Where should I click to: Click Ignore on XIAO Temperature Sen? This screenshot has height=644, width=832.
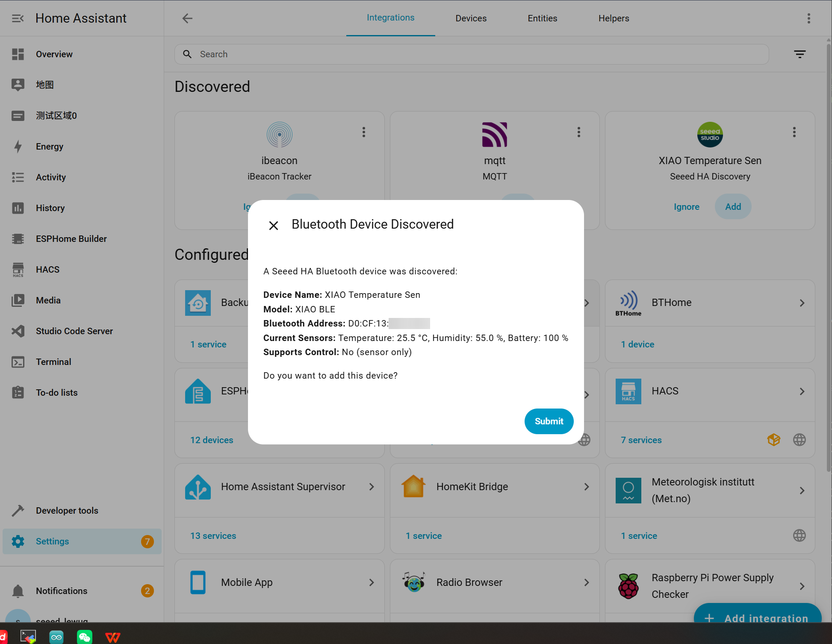coord(686,207)
